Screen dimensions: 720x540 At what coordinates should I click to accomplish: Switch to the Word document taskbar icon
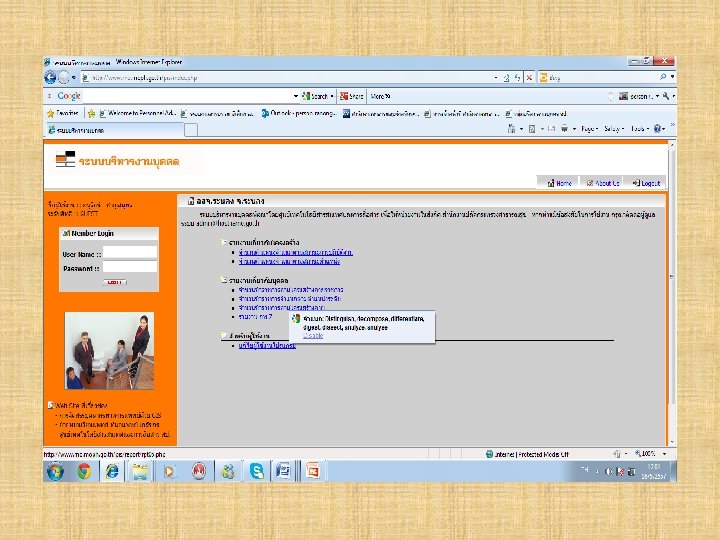(284, 471)
